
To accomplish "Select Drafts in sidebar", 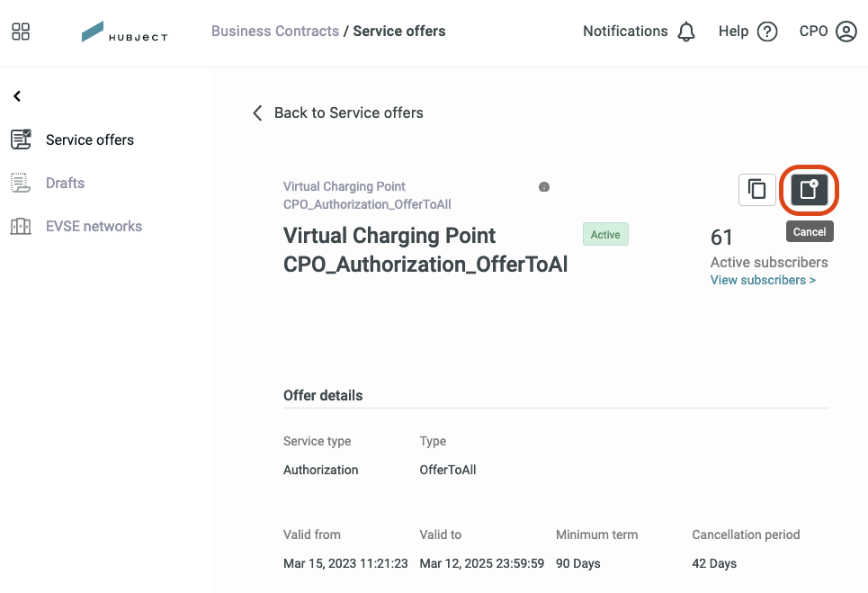I will tap(66, 183).
